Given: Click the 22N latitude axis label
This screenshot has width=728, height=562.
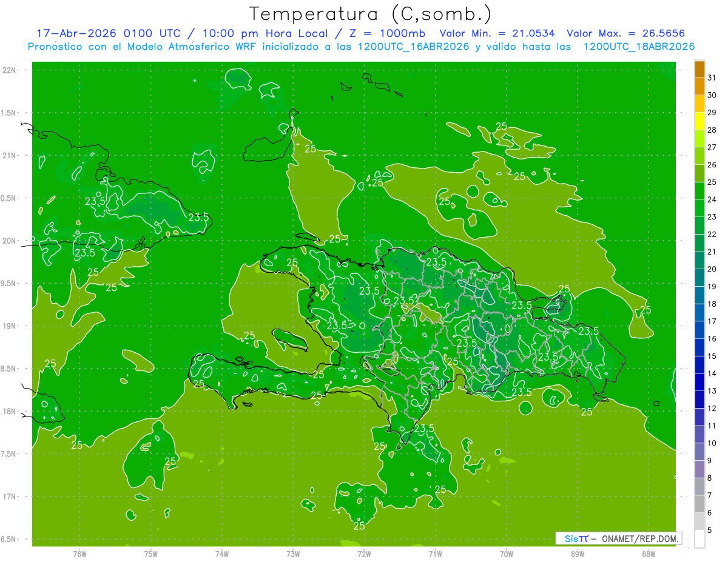Looking at the screenshot, I should coord(9,70).
